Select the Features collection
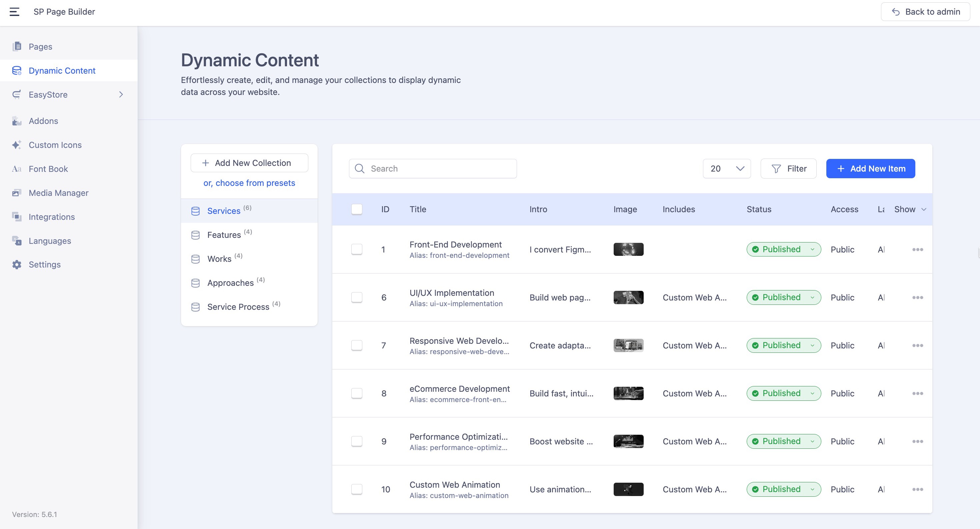Viewport: 980px width, 529px height. (x=224, y=235)
